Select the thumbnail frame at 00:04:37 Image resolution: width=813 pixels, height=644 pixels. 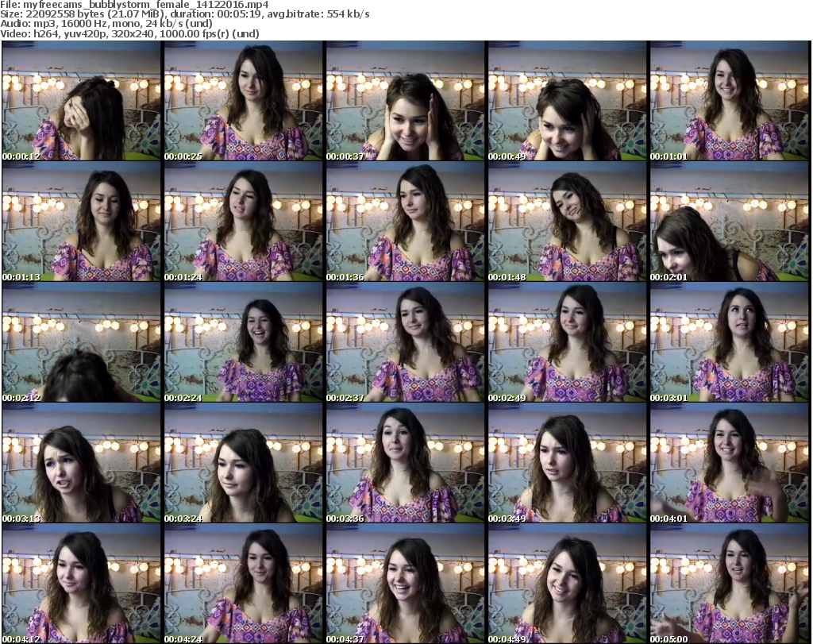[406, 584]
